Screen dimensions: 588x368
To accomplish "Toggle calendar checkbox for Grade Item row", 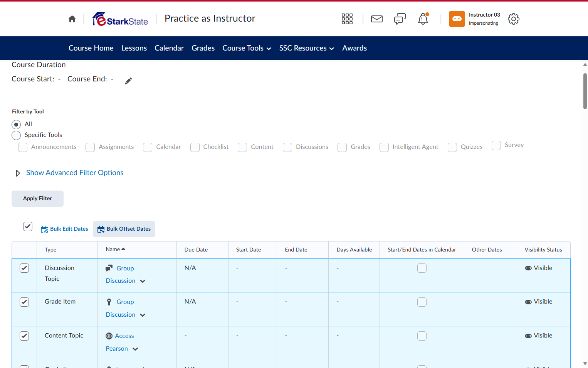I will [x=422, y=302].
